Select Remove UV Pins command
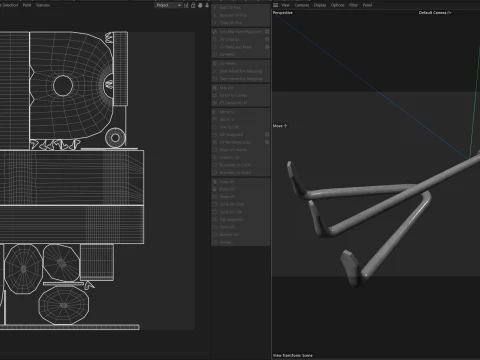This screenshot has height=360, width=480. pyautogui.click(x=240, y=15)
